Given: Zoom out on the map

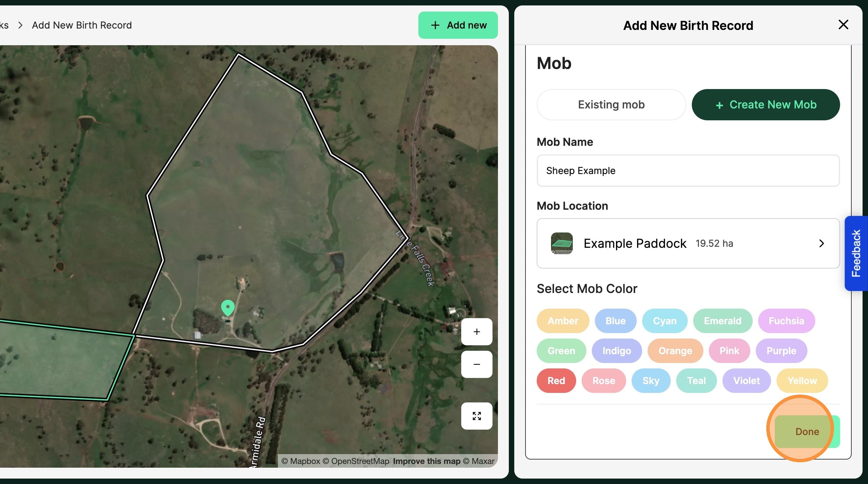Looking at the screenshot, I should pos(477,364).
